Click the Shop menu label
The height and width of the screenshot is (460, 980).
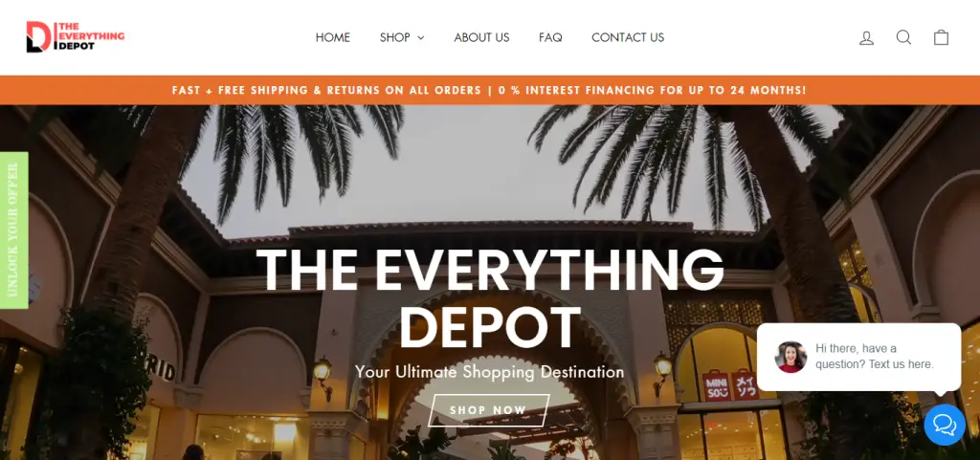coord(395,37)
